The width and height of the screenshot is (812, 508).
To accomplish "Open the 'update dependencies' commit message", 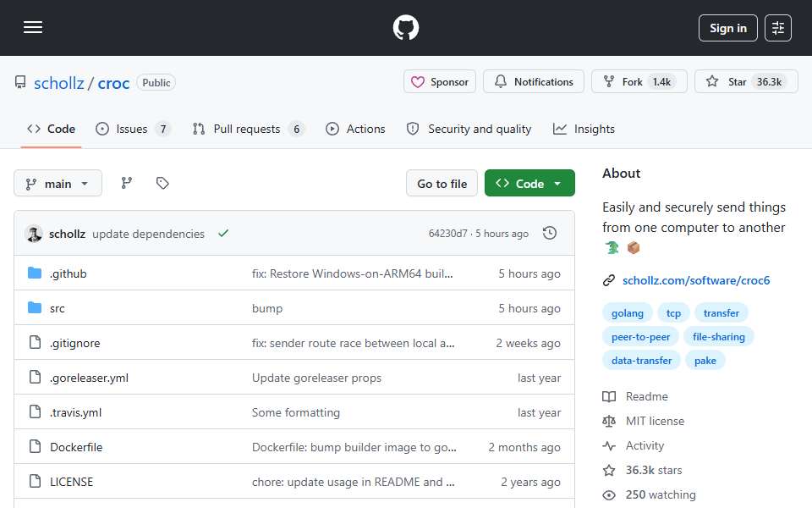I will 148,234.
